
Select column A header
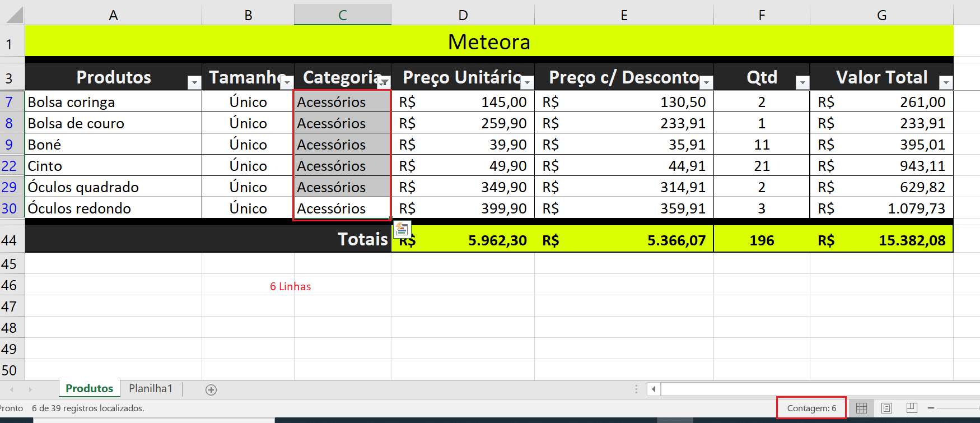point(113,15)
